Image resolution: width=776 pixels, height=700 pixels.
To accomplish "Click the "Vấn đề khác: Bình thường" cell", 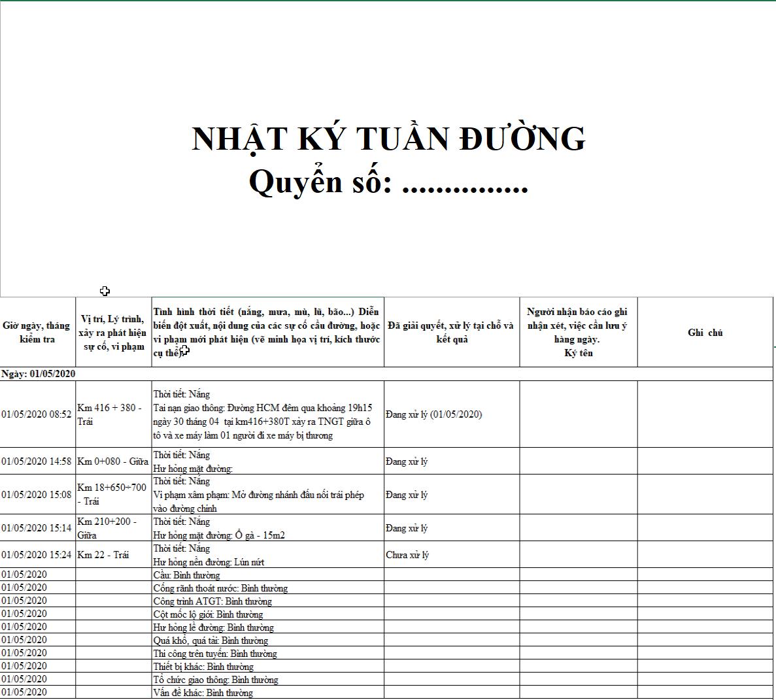I will 203,693.
